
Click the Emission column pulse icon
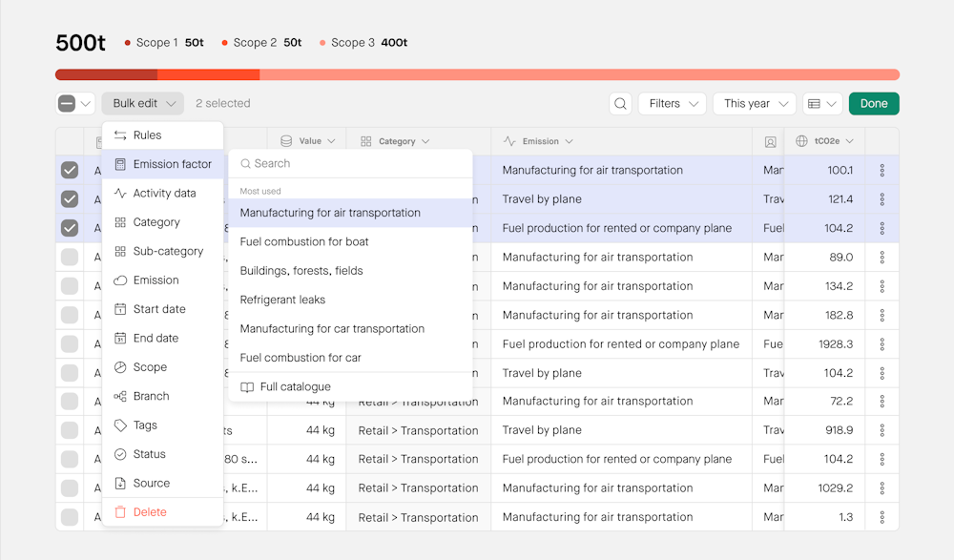[509, 141]
